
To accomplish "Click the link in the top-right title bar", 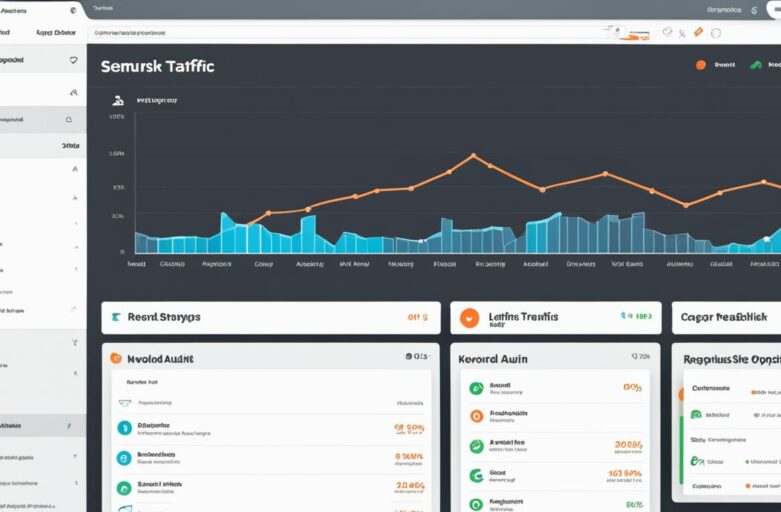I will pyautogui.click(x=724, y=10).
